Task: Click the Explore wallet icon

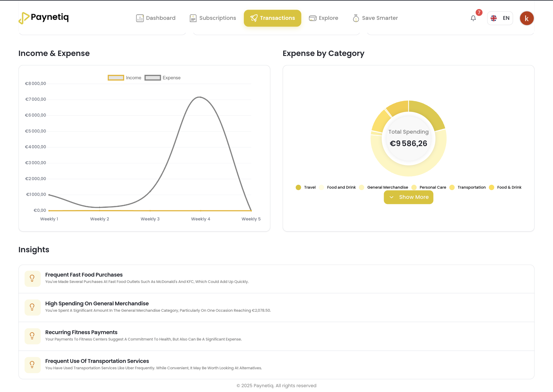Action: pyautogui.click(x=313, y=18)
